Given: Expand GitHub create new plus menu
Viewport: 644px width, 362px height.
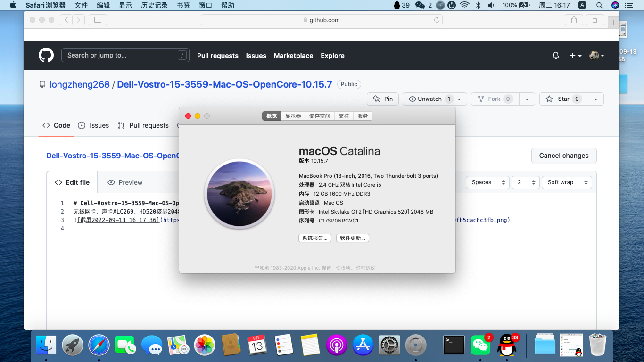Looking at the screenshot, I should [x=575, y=56].
